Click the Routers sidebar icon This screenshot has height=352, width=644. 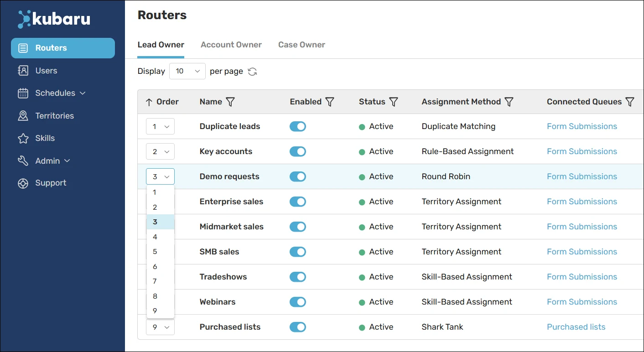point(23,48)
